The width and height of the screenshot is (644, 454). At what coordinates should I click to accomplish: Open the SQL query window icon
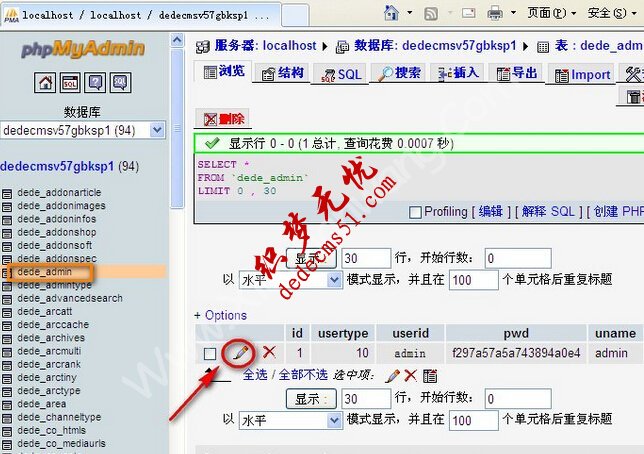(70, 83)
